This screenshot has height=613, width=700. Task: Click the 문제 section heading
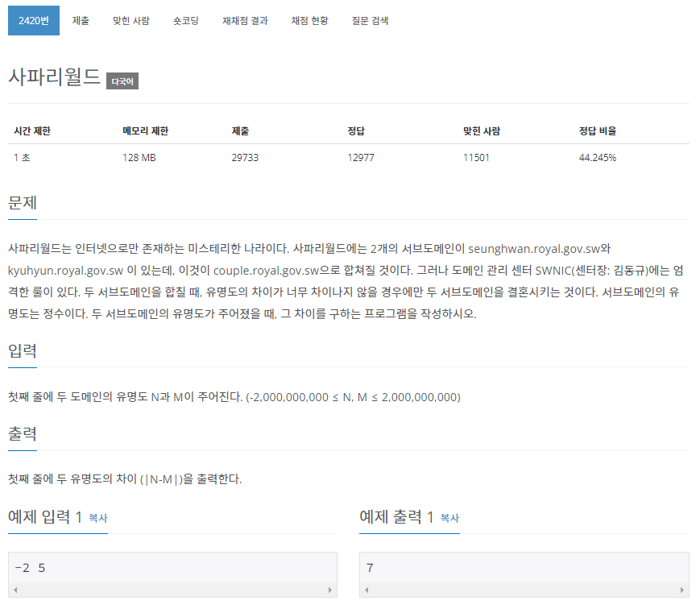[x=23, y=203]
